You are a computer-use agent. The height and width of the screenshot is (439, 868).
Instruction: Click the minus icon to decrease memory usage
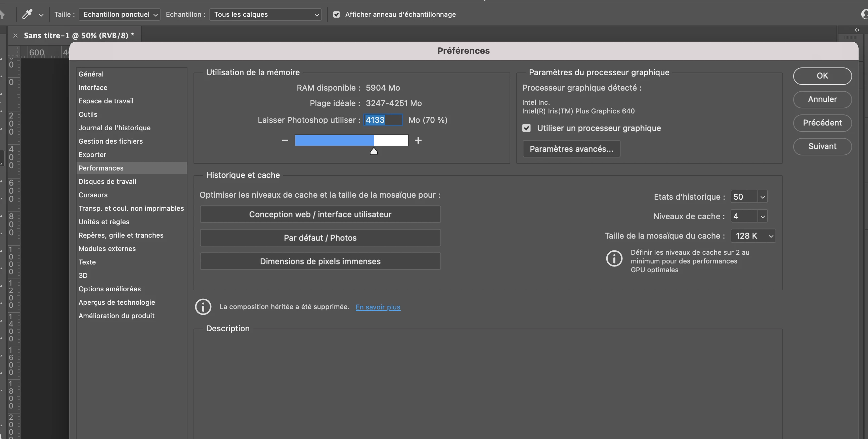point(285,140)
